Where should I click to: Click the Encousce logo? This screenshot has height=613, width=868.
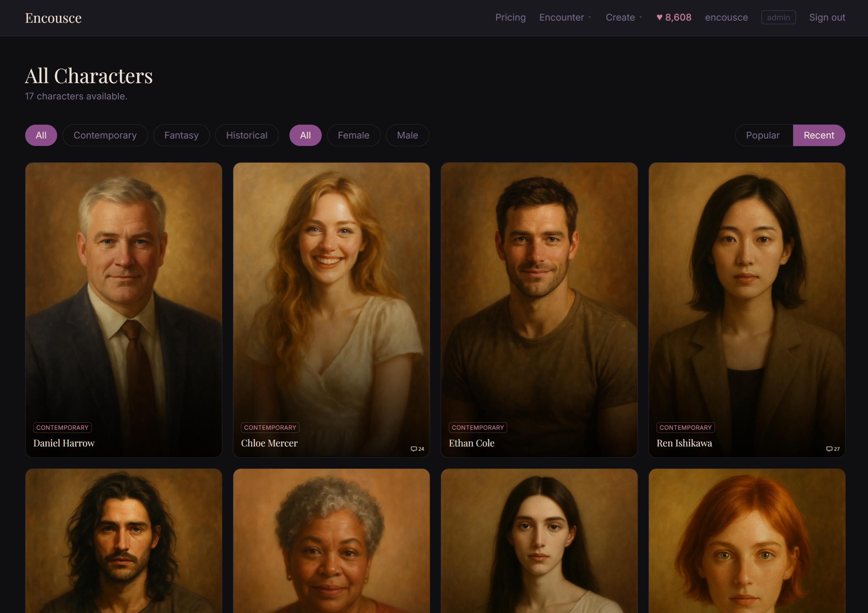point(53,18)
